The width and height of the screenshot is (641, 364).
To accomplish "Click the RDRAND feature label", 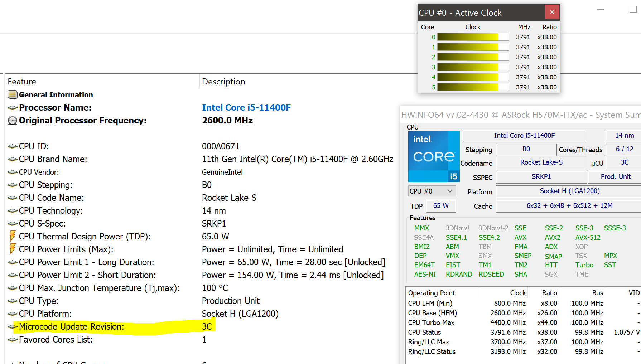I will coord(459,274).
